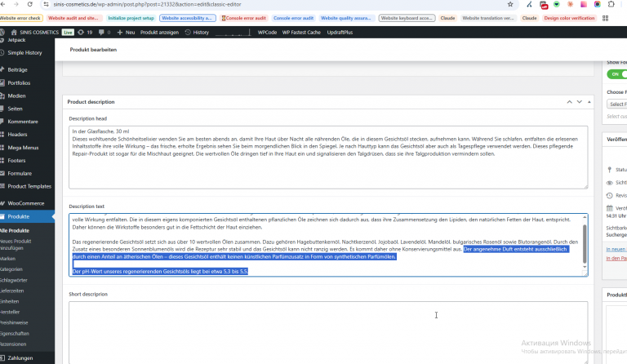Click the site info icon in address bar
Viewport: 627px width, 364px height.
[46, 4]
